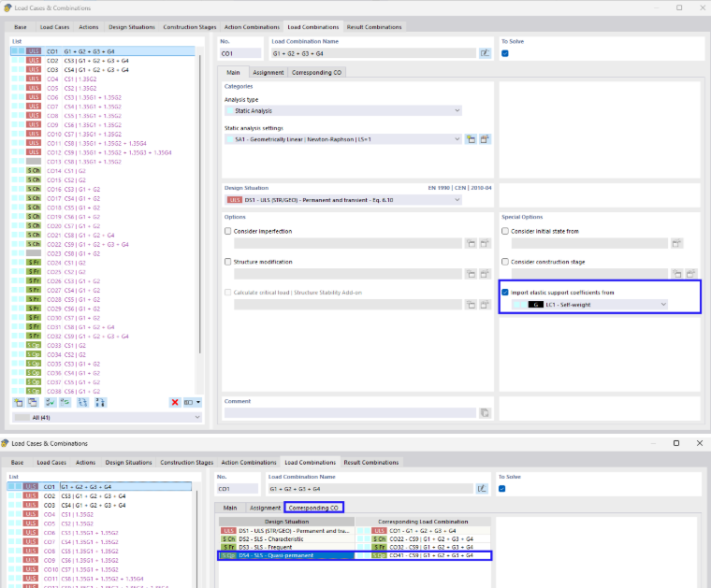
Task: Enable the Consider imperfection checkbox
Action: pyautogui.click(x=227, y=231)
